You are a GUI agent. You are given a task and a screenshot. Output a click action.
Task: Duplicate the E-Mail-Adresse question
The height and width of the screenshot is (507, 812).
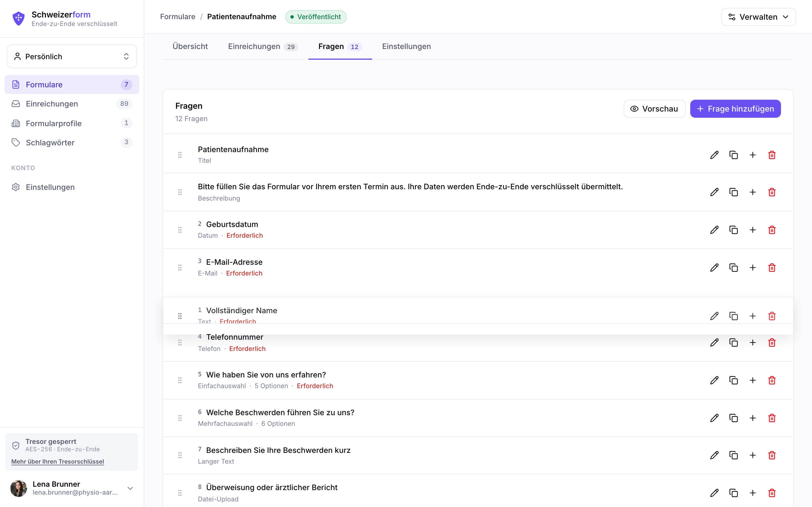point(734,268)
